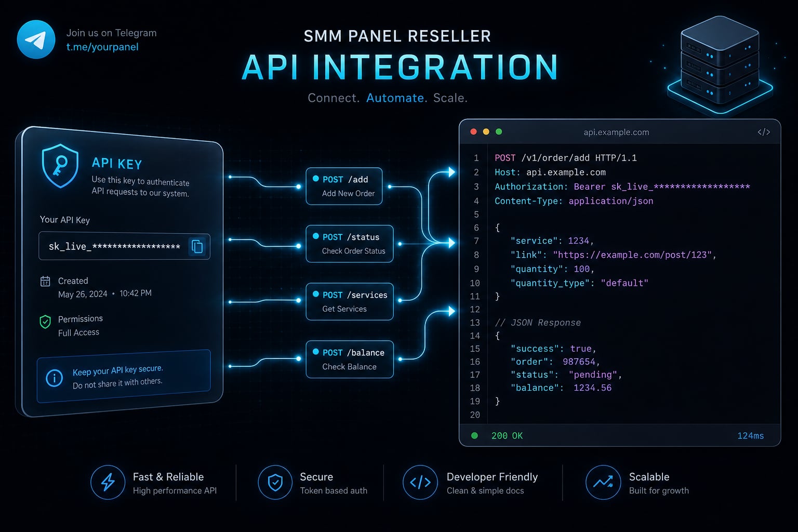Click the API INTEGRATION main title
This screenshot has width=798, height=532.
[x=400, y=67]
